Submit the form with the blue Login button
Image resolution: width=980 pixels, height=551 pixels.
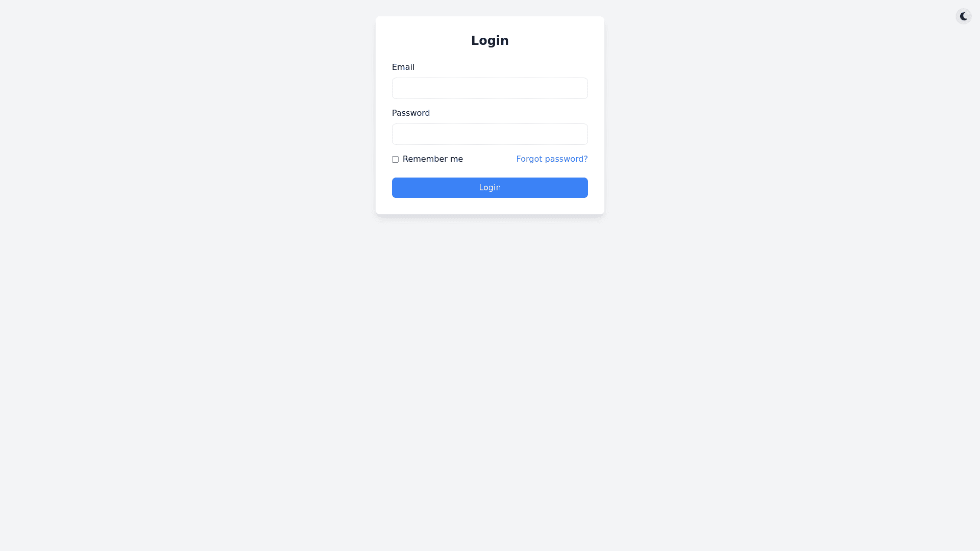(490, 188)
